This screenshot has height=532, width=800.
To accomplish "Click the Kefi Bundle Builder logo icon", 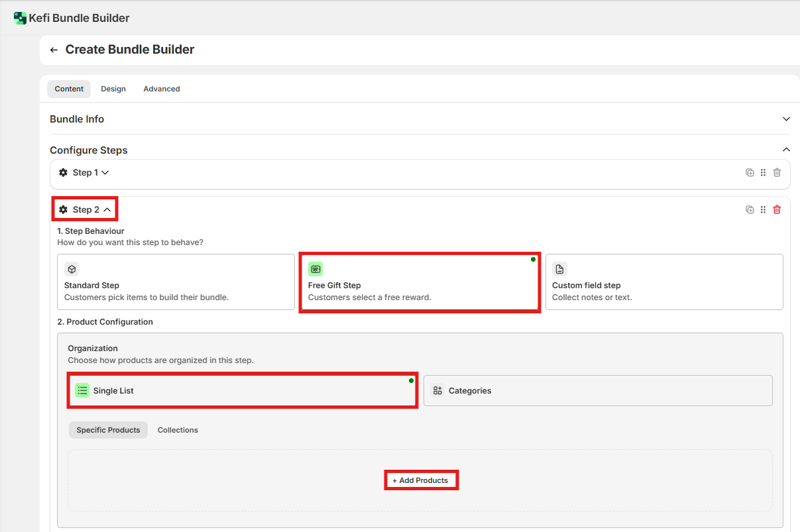I will 20,18.
